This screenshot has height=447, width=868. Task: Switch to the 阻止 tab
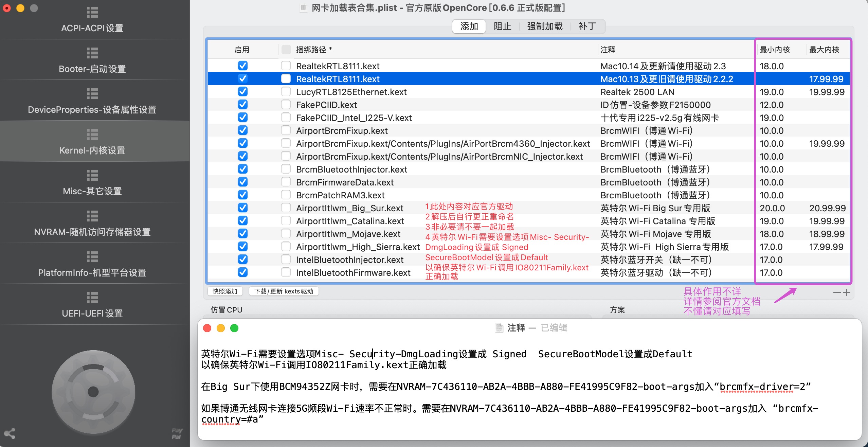click(502, 26)
